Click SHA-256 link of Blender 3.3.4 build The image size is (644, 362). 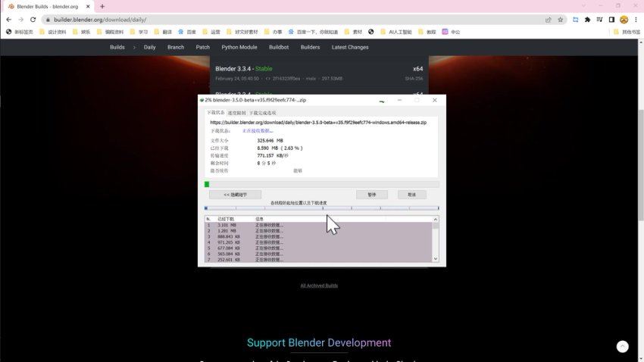(x=414, y=79)
